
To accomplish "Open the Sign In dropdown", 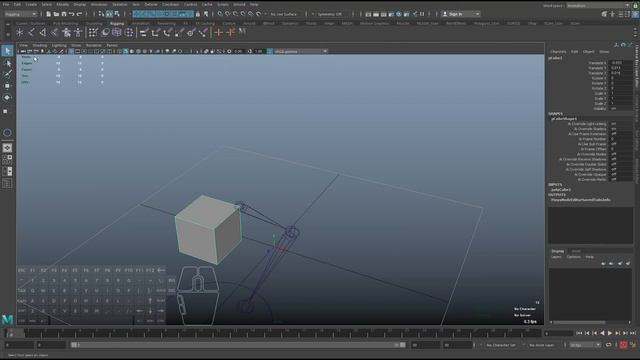I will coord(460,14).
